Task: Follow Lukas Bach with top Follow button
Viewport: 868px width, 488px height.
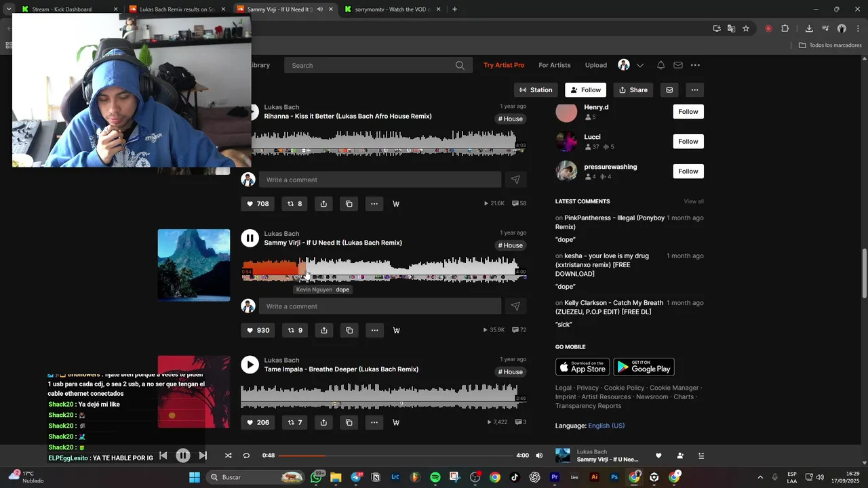Action: click(585, 89)
